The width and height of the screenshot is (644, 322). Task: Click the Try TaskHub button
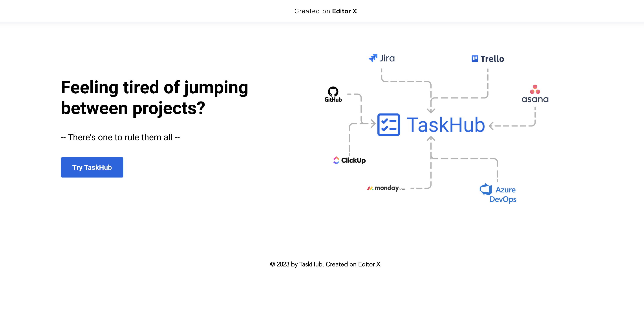(x=92, y=167)
